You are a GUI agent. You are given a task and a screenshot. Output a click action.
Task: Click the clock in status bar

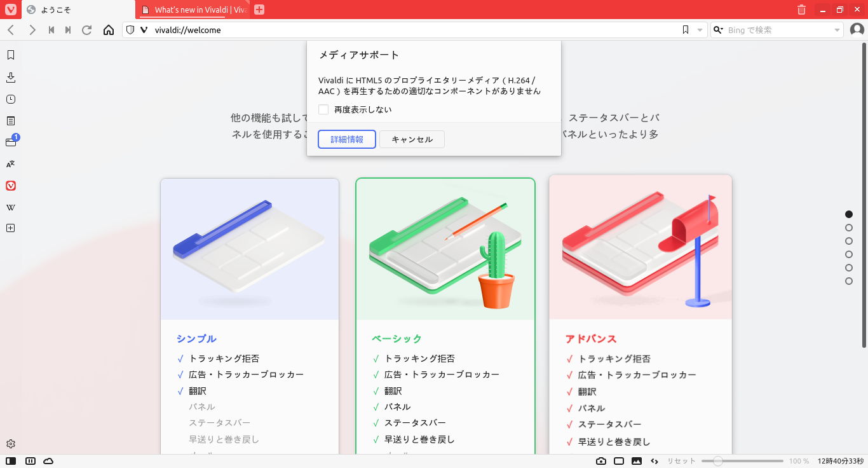click(x=841, y=461)
